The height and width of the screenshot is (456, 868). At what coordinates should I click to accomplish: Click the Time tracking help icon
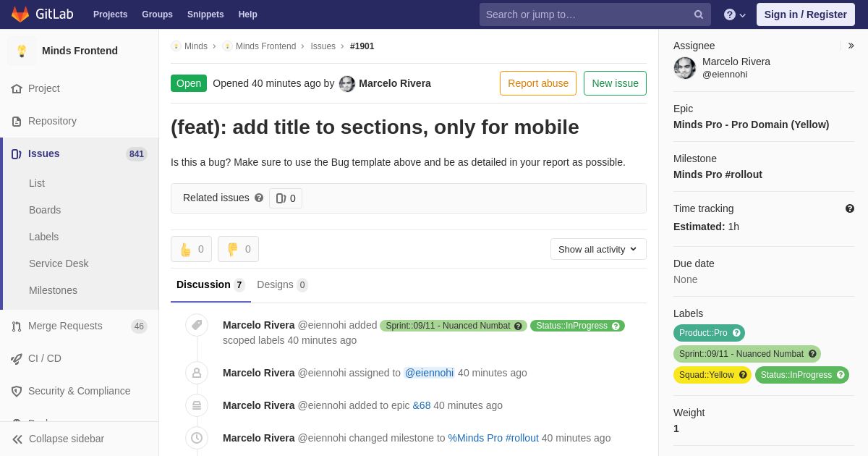850,208
